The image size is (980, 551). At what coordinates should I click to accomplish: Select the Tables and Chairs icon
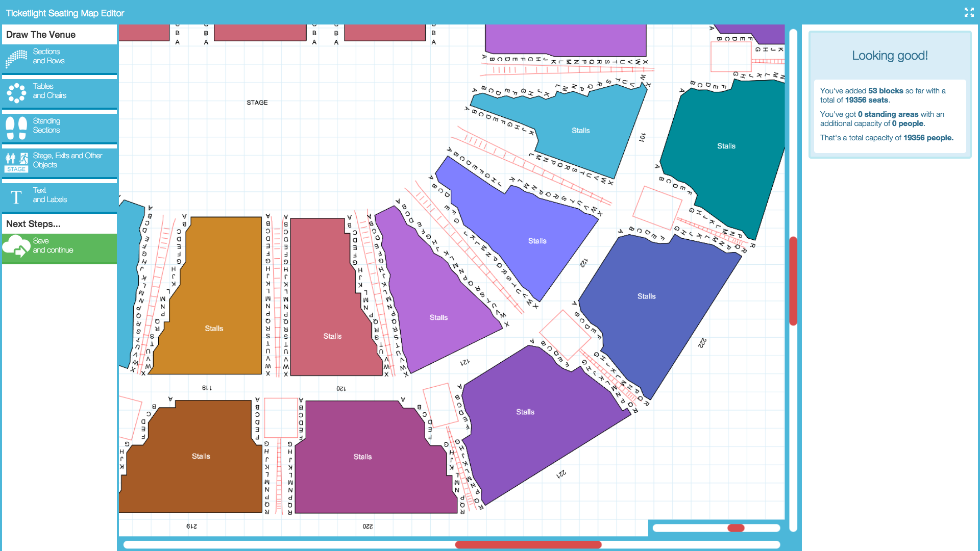[x=16, y=93]
